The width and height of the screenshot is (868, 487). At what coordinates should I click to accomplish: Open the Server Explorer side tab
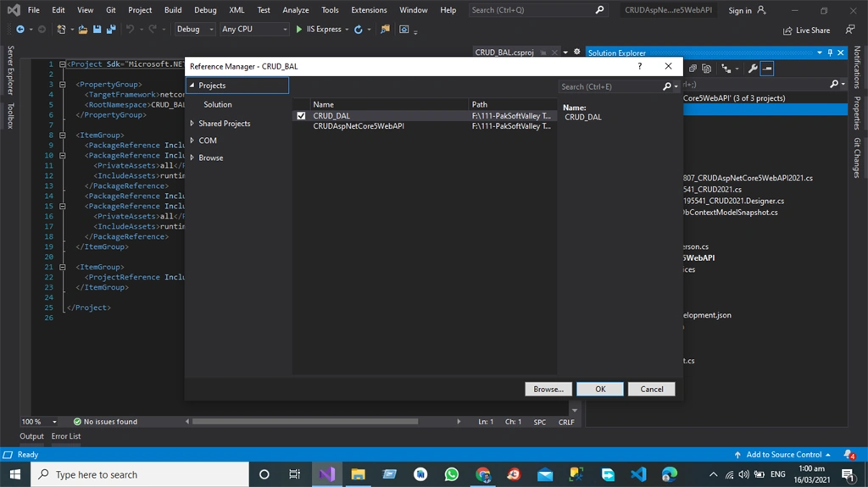pyautogui.click(x=10, y=70)
